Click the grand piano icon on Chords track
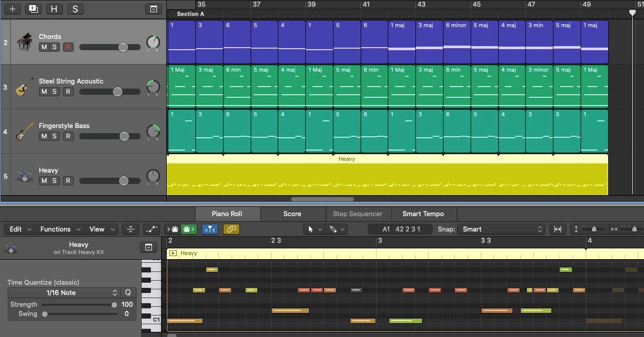644x337 pixels. 24,42
